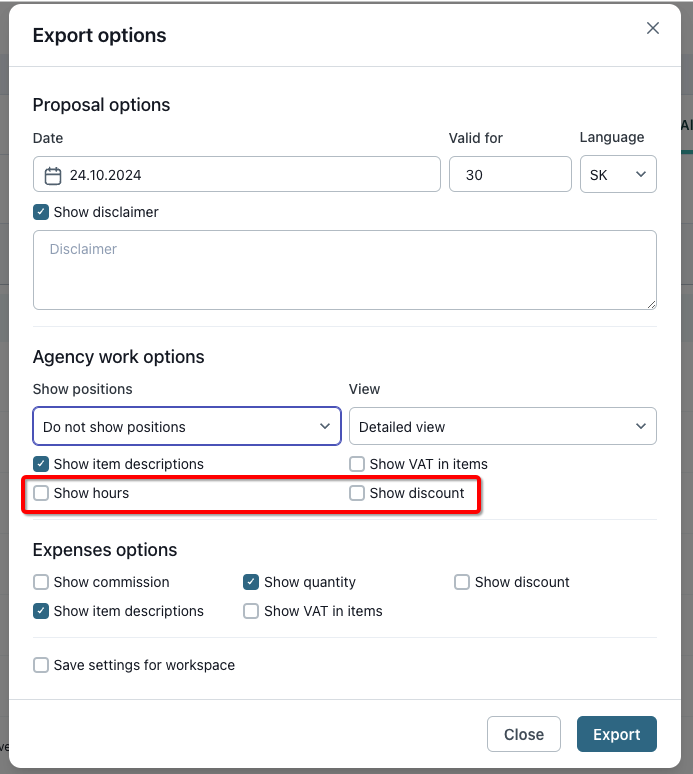This screenshot has width=693, height=774.
Task: Uncheck Show quantity in Expenses options
Action: (x=251, y=582)
